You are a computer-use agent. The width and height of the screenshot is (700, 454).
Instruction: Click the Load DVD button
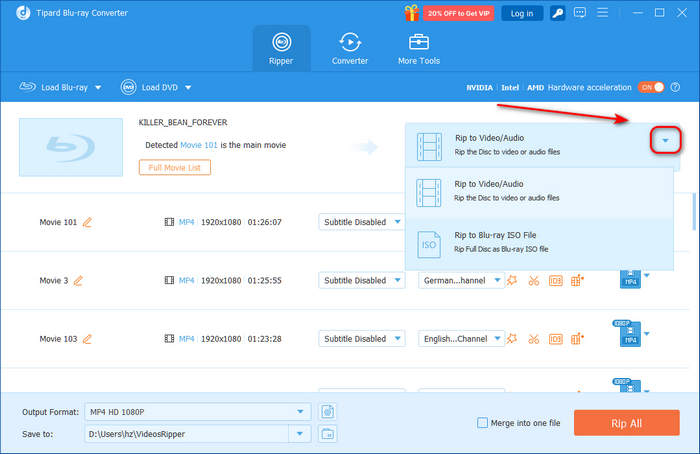click(150, 87)
